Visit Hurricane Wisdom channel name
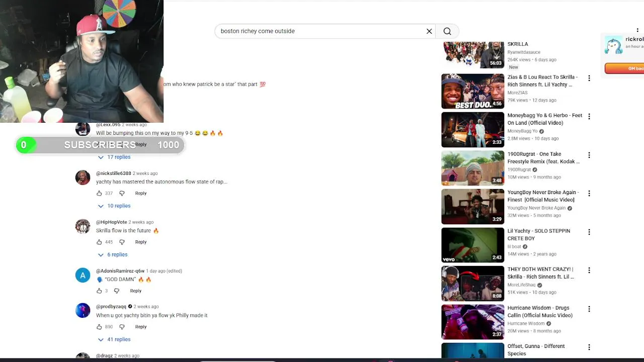 [x=526, y=324]
